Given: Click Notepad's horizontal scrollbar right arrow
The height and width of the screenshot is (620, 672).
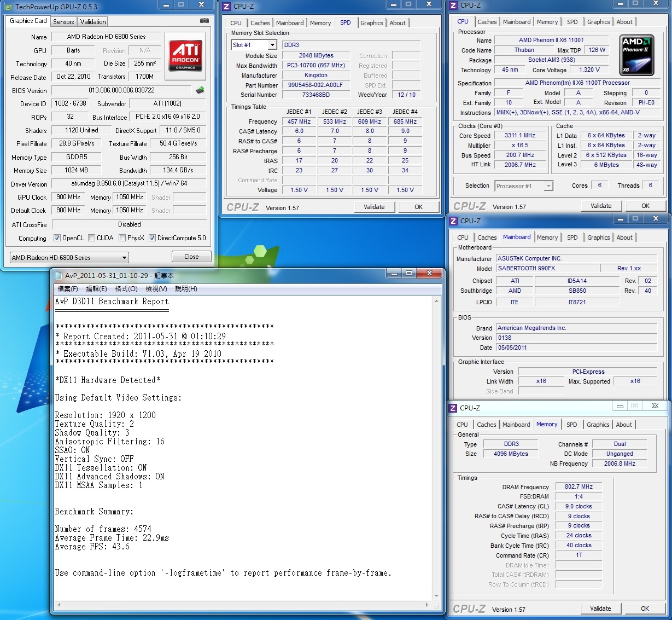Looking at the screenshot, I should (x=427, y=605).
